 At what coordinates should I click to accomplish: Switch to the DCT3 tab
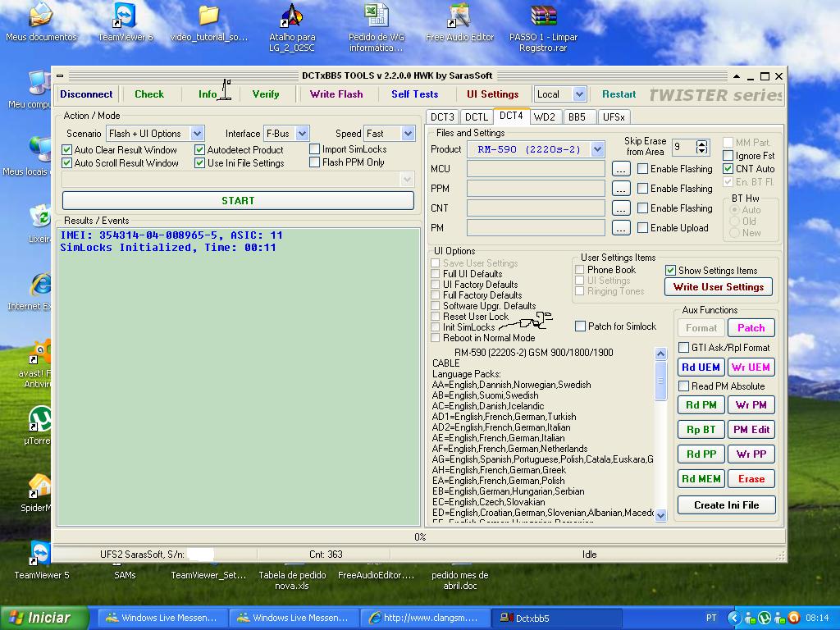coord(442,116)
